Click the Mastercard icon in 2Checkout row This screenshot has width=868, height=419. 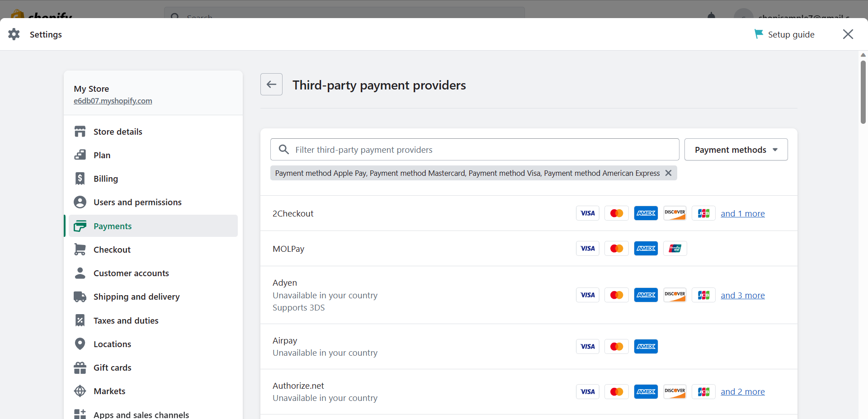[x=617, y=213]
